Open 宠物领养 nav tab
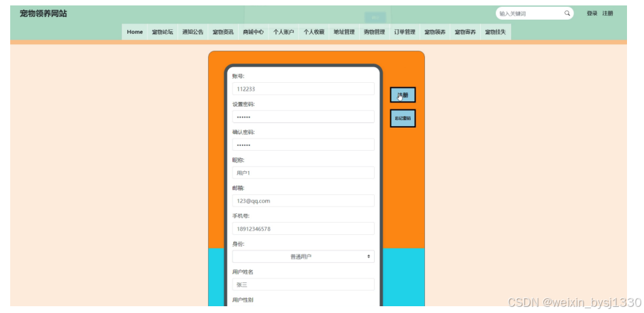Viewport: 644px width, 313px height. 435,32
